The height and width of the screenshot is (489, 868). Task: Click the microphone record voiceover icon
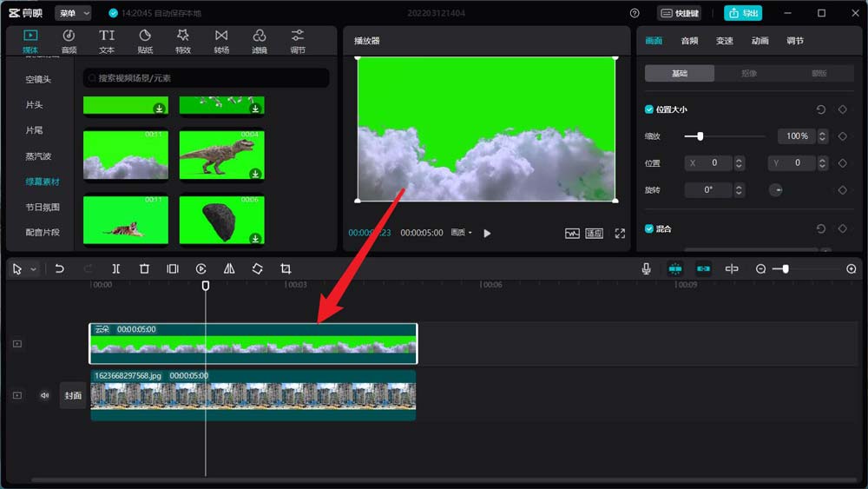coord(646,268)
